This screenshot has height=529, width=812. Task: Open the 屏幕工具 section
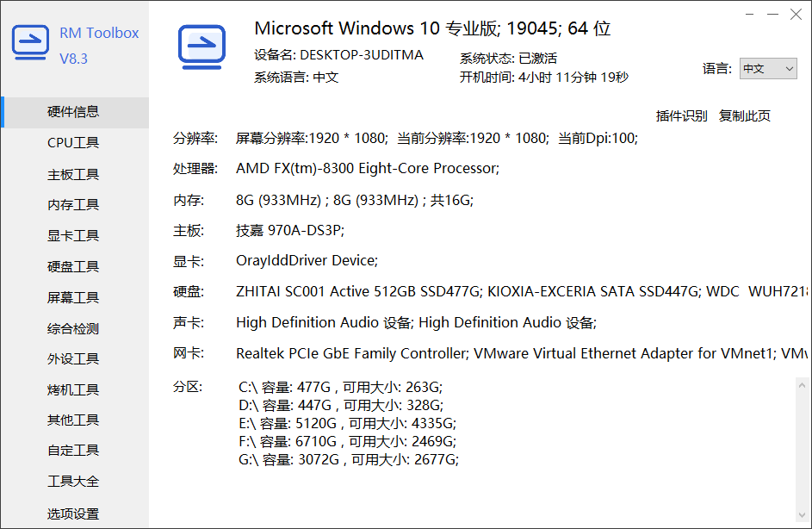click(73, 297)
